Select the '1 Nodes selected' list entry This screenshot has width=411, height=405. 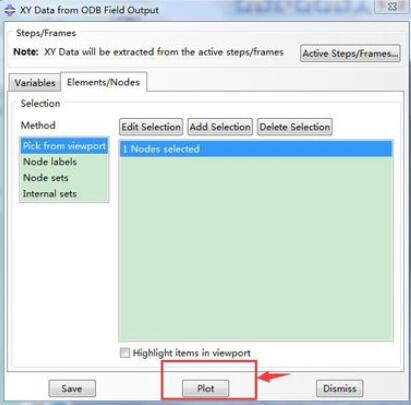(x=256, y=149)
